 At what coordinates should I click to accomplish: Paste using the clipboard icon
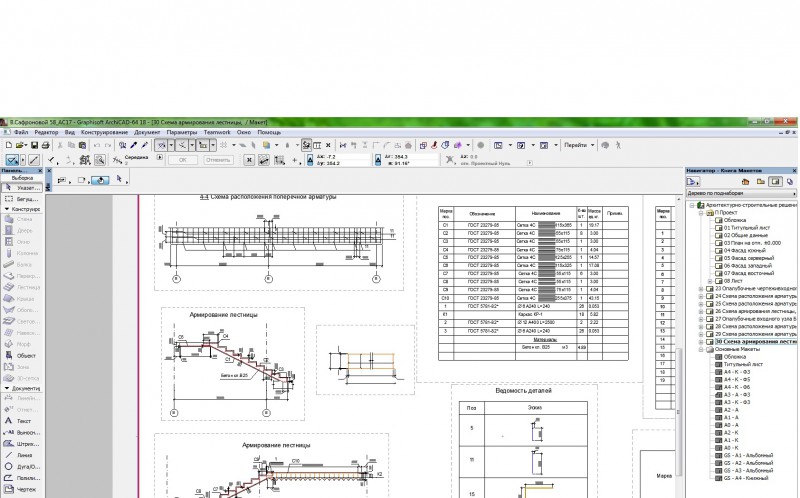(x=82, y=145)
